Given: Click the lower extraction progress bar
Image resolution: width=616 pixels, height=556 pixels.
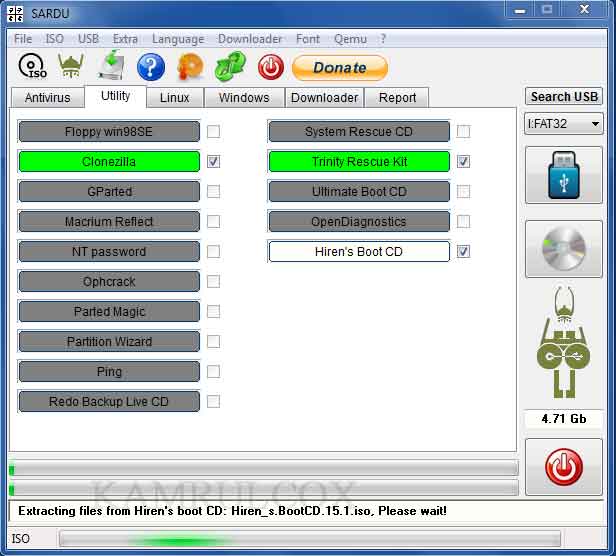Looking at the screenshot, I should tap(264, 488).
